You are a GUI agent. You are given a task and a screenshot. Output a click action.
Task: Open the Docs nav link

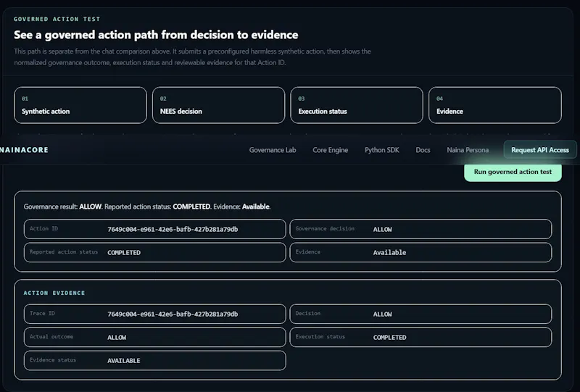click(x=423, y=150)
